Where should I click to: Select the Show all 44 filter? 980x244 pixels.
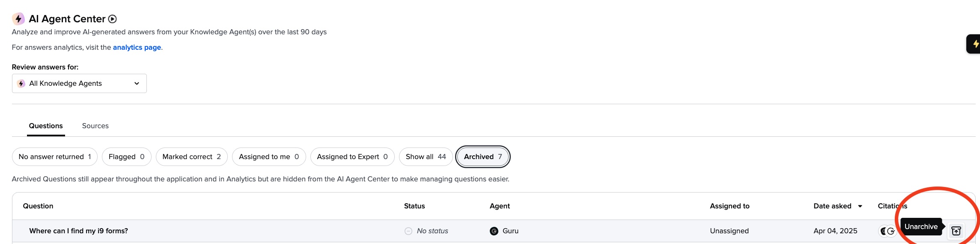426,157
